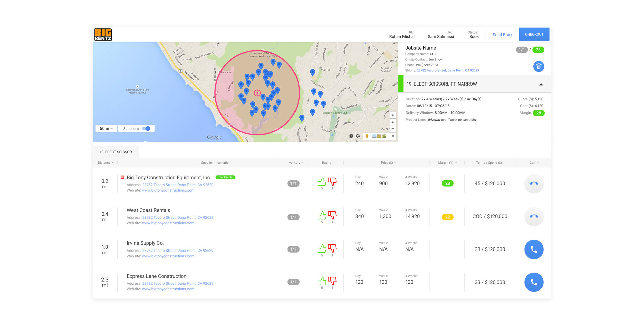Click the Send Back link
Image resolution: width=644 pixels, height=333 pixels.
pos(502,35)
